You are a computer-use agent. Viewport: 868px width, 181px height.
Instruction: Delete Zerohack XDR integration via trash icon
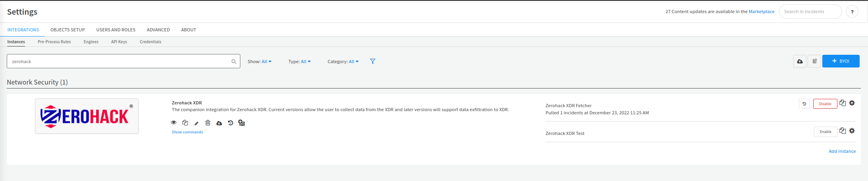point(208,123)
